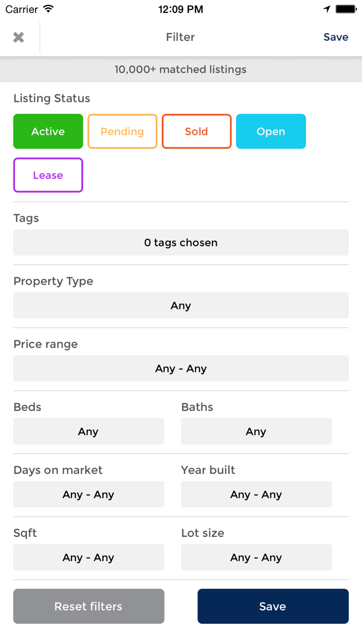Screen dimensions: 362x644
Task: Open the Sqft range selector
Action: click(x=88, y=557)
